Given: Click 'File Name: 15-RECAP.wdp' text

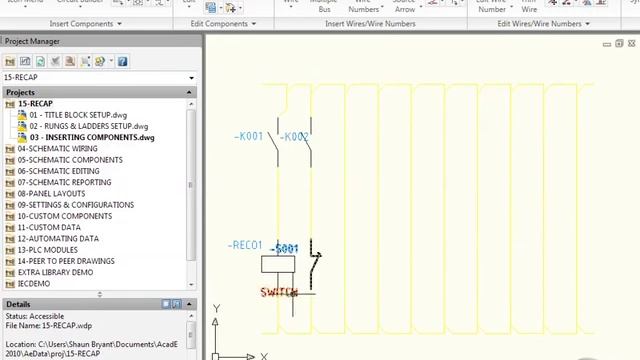Looking at the screenshot, I should point(49,326).
